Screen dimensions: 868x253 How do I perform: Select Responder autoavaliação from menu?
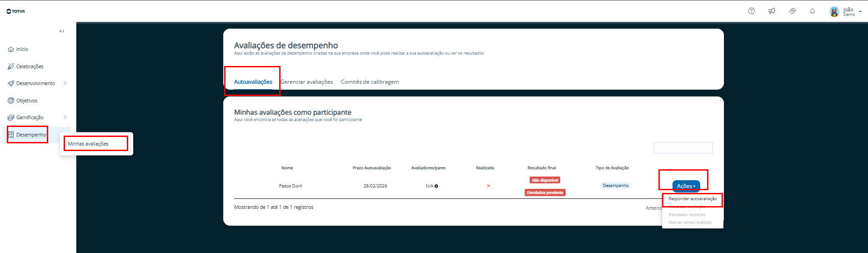(692, 199)
